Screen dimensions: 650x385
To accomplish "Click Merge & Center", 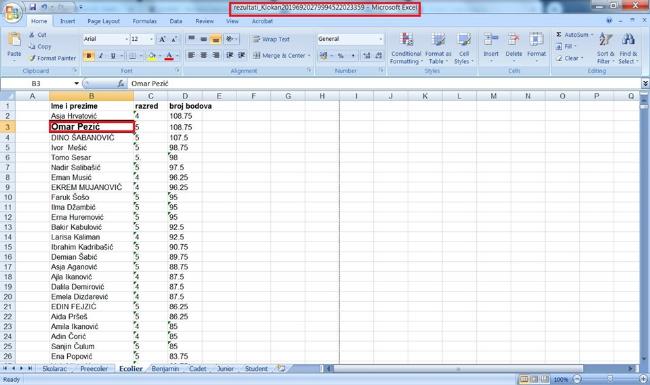I will pyautogui.click(x=281, y=56).
